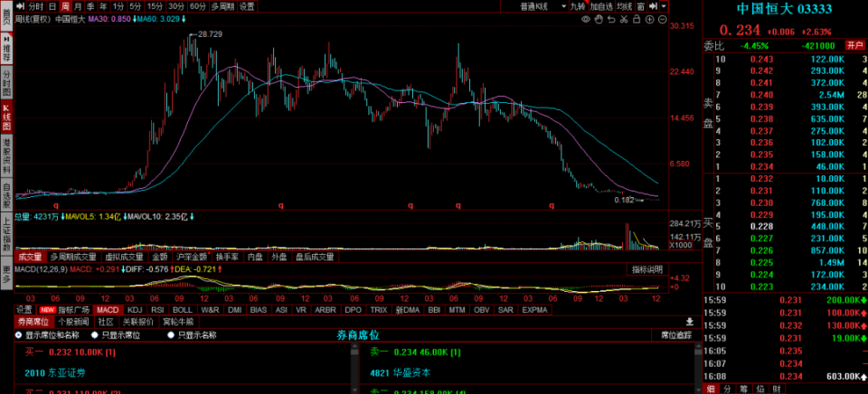Select the RSI indicator tab

coord(157,310)
